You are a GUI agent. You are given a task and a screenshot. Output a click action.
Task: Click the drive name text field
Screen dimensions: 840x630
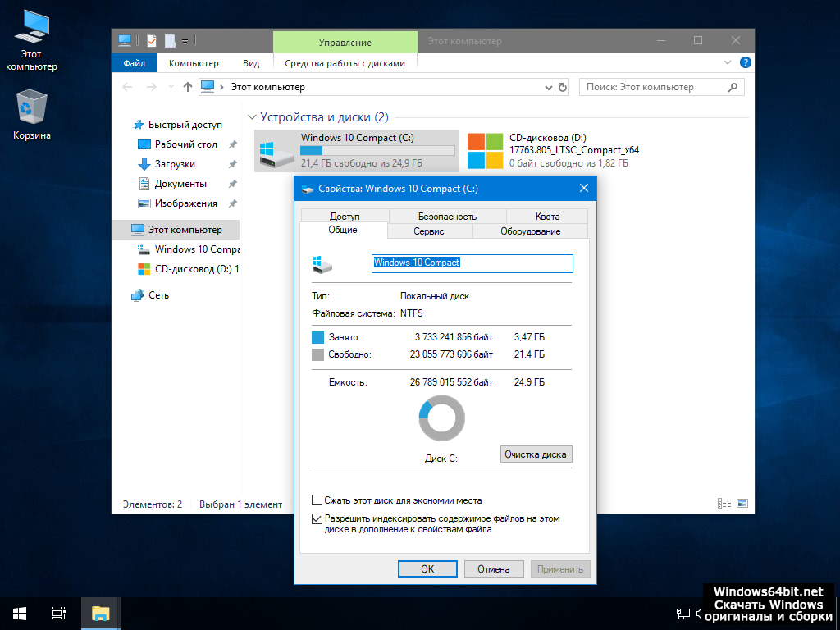coord(472,263)
